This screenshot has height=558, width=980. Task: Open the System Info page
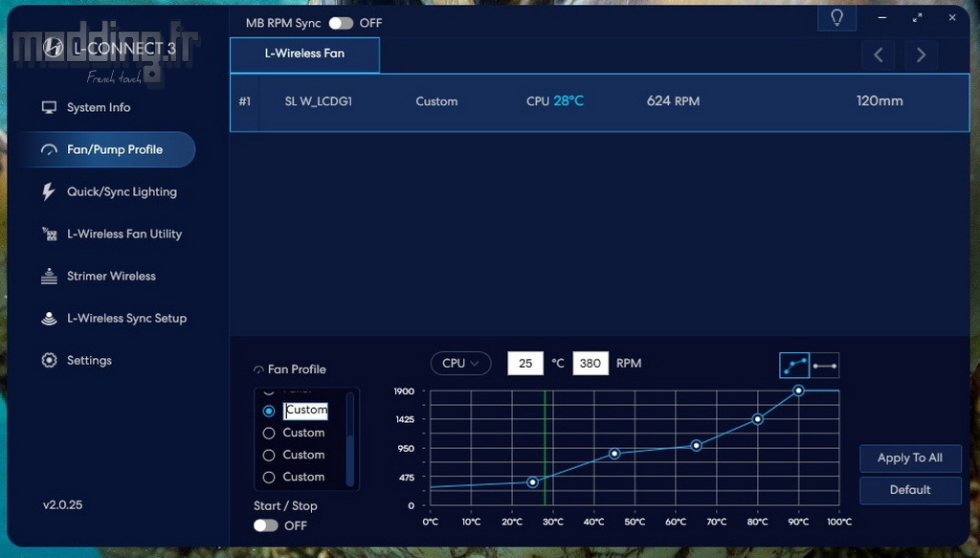99,107
